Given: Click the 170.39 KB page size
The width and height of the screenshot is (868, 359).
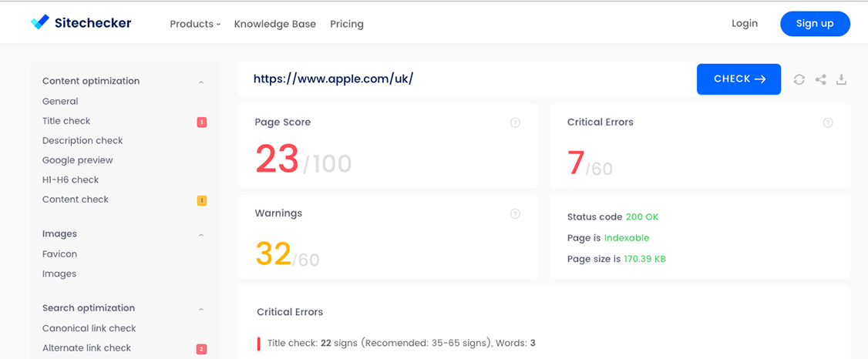Looking at the screenshot, I should point(645,259).
